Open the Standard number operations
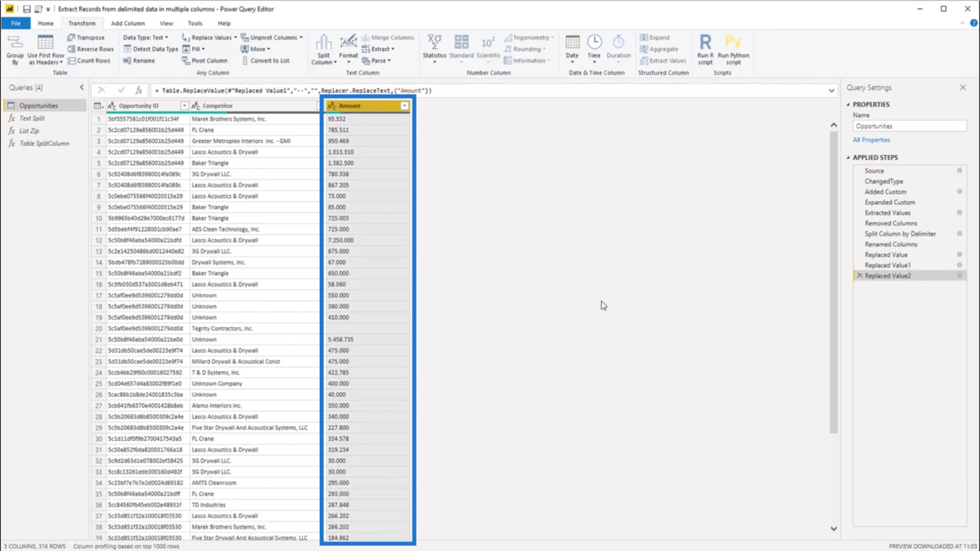Viewport: 980px width, 551px height. click(x=461, y=48)
